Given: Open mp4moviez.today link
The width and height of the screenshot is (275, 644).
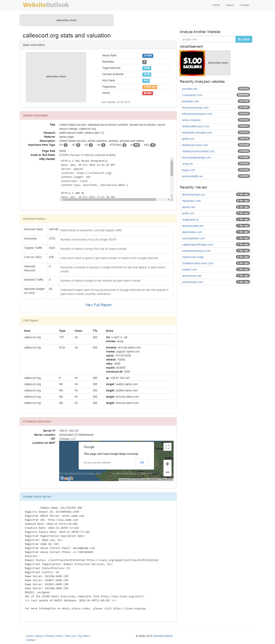Looking at the screenshot, I should [x=193, y=257].
